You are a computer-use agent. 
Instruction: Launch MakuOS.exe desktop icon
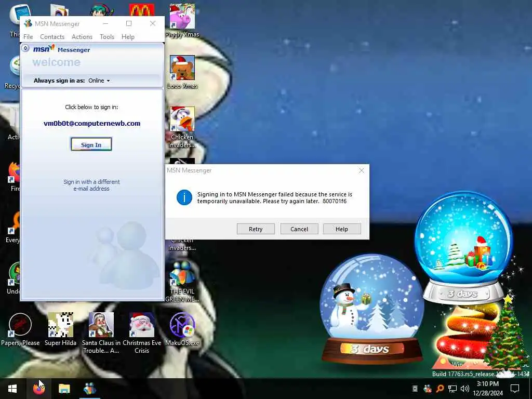click(182, 329)
